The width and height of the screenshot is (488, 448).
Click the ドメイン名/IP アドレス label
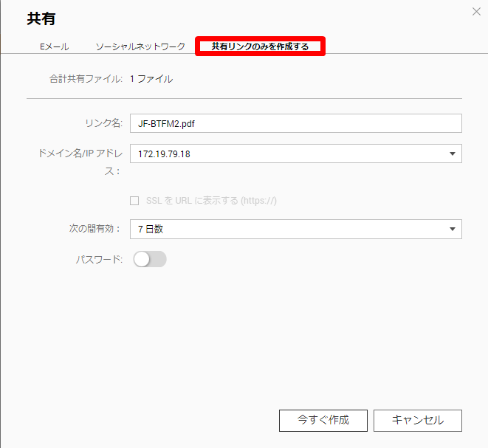click(80, 162)
